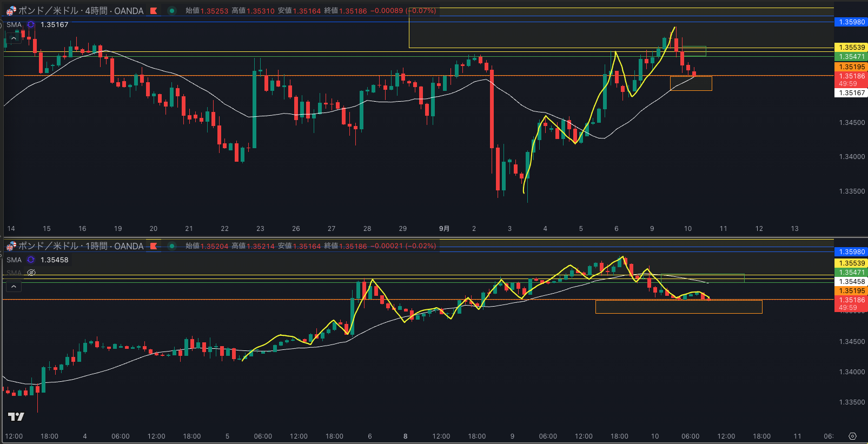The image size is (868, 444).
Task: Click the orange 1.35195 price label on the 1-hour chart
Action: click(851, 291)
